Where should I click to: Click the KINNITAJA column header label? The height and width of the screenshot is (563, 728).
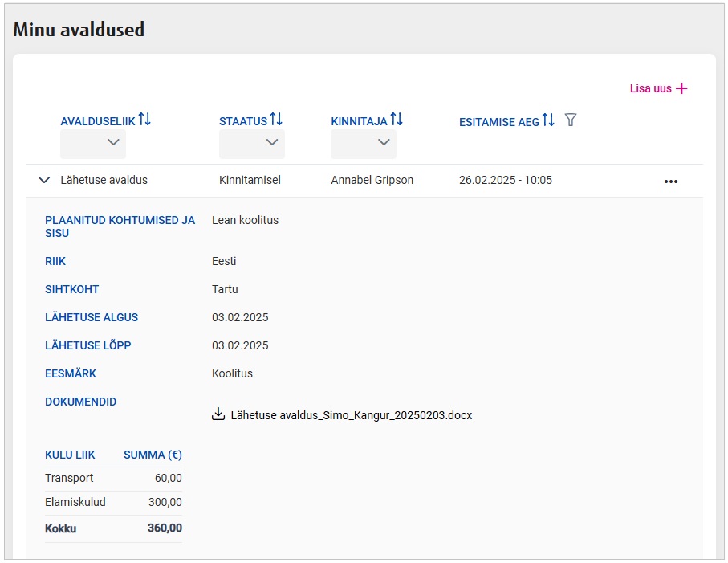[359, 121]
